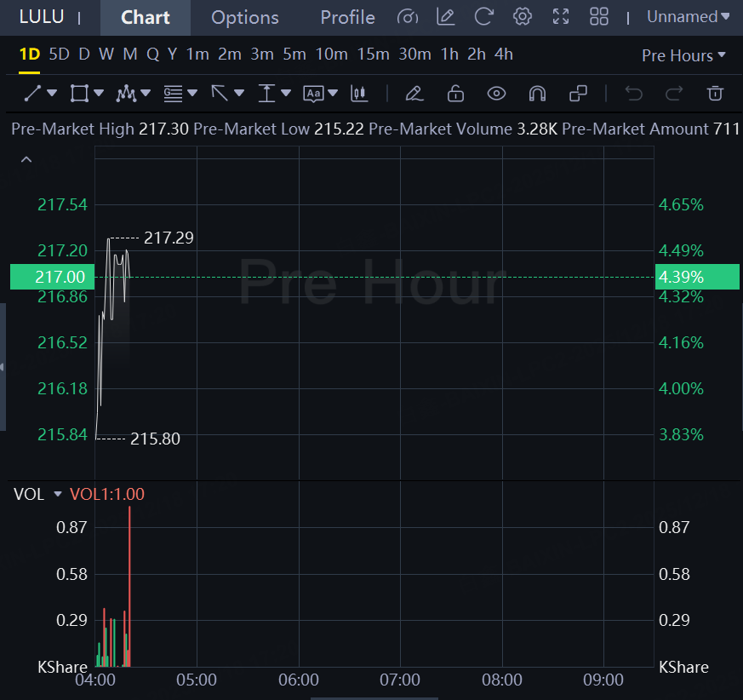743x700 pixels.
Task: Select the 2h interval
Action: tap(477, 55)
